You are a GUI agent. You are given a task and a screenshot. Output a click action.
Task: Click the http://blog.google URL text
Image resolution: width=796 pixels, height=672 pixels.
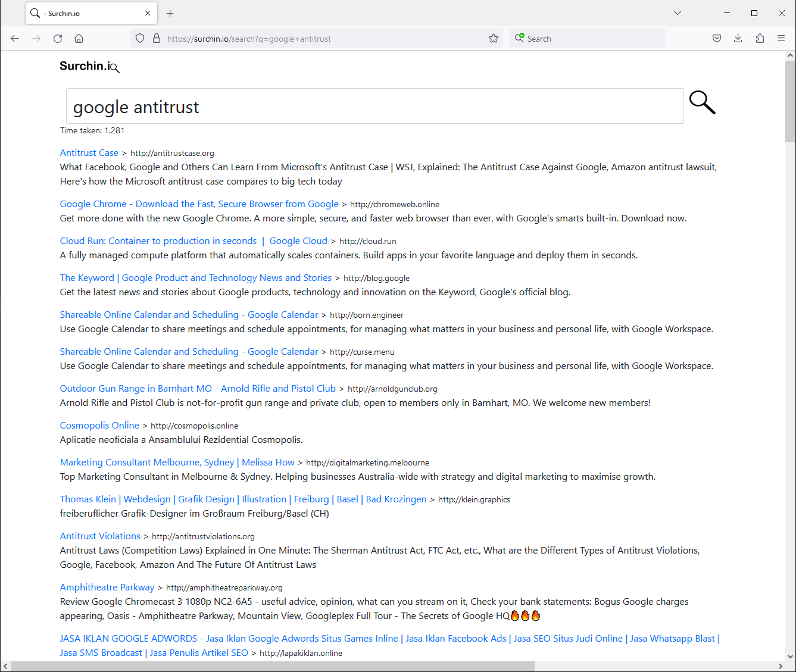click(376, 279)
